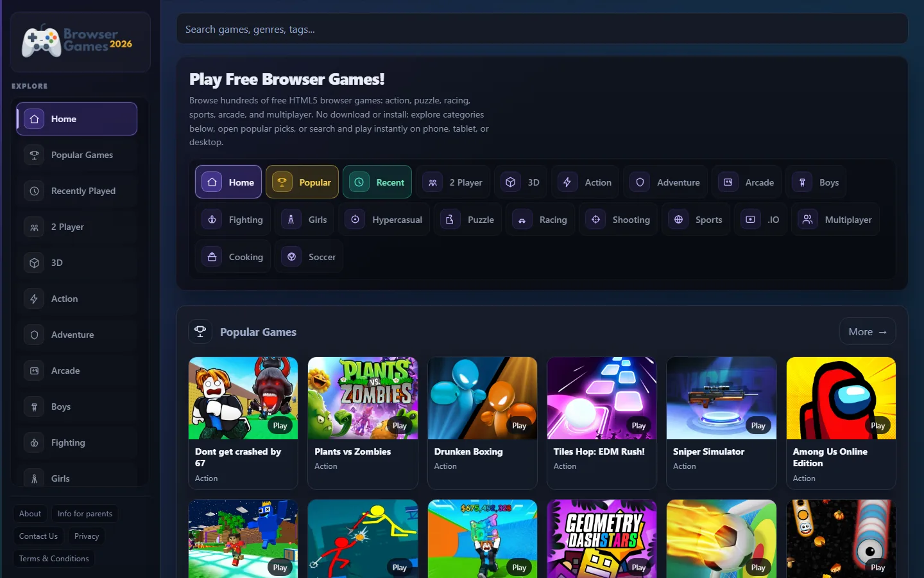Click the Fighting icon in sidebar

[x=35, y=442]
